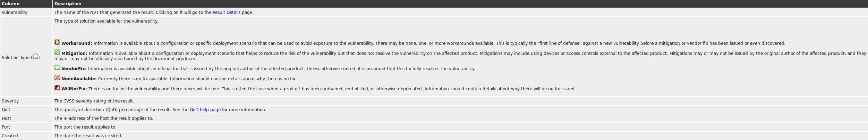
Task: Click the icon beside Solution Type label
Action: pos(35,57)
